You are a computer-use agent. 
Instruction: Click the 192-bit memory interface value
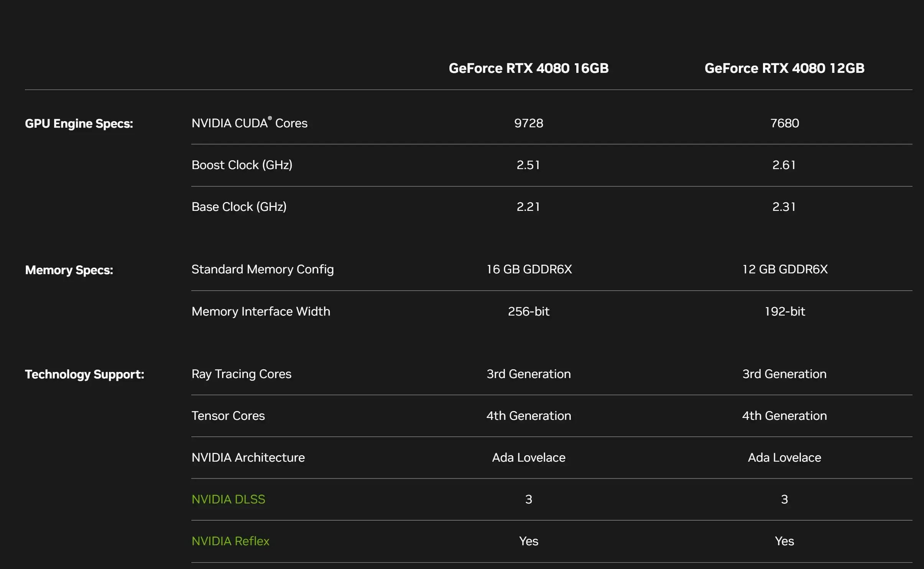[784, 311]
